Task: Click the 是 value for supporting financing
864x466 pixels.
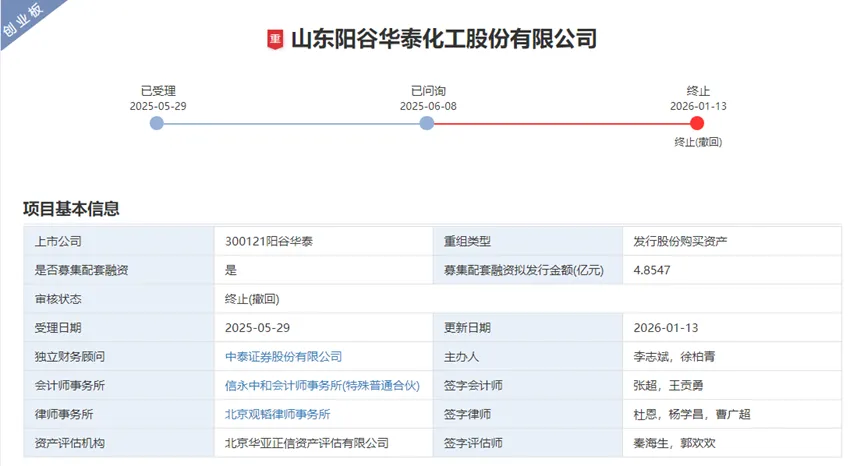Action: point(231,270)
